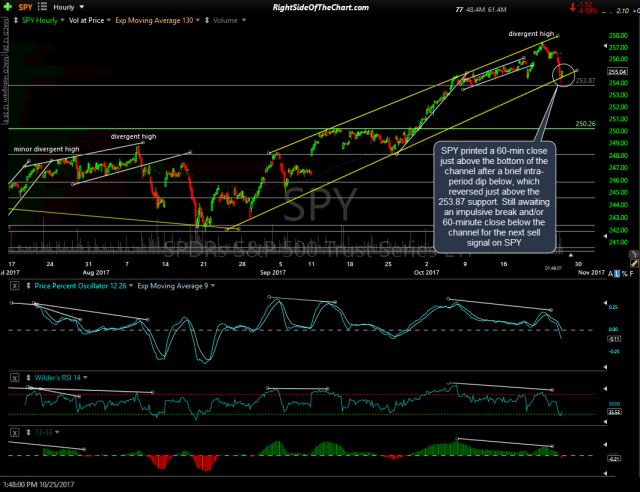Click the red down-arrow change indicator
This screenshot has height=492, width=640.
[573, 7]
